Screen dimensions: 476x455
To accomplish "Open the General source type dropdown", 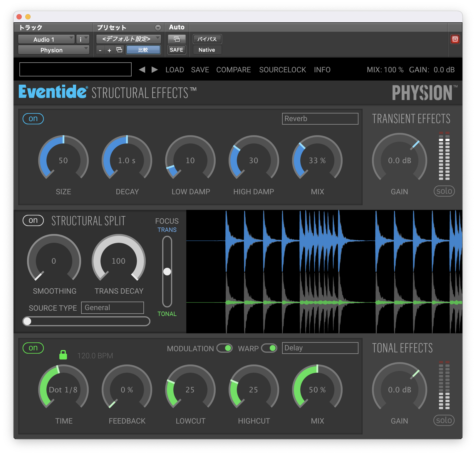I will click(x=113, y=308).
